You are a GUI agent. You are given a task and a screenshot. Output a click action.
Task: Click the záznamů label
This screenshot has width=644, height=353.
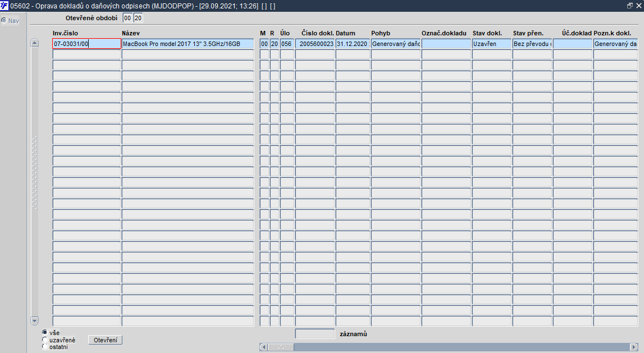coord(353,334)
